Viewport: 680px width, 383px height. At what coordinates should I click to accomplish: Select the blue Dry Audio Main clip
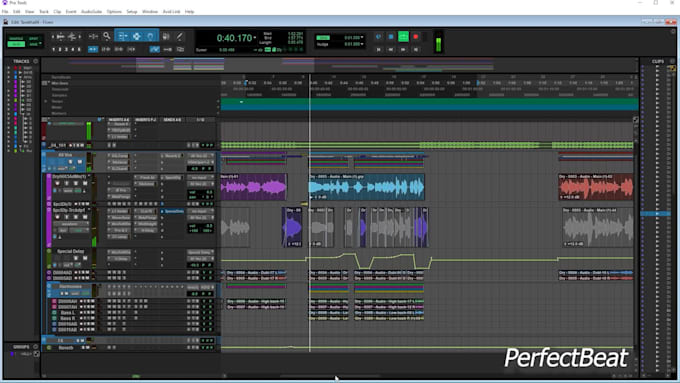[366, 187]
